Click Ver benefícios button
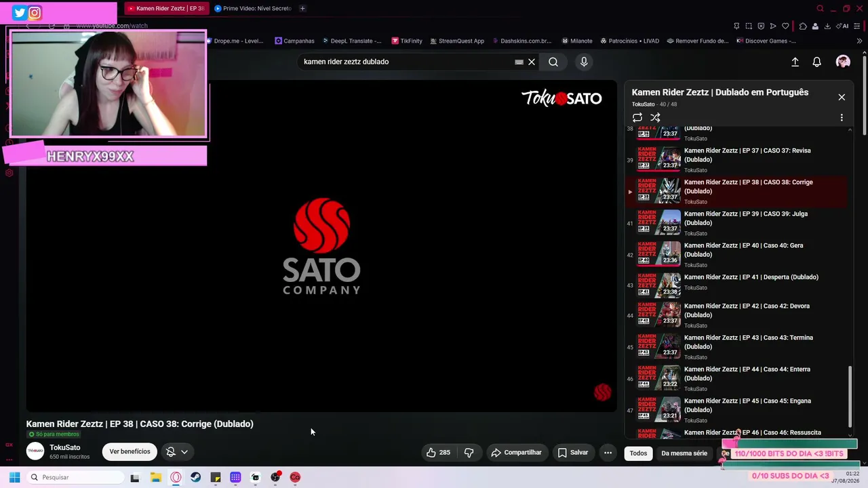868x488 pixels. pyautogui.click(x=130, y=451)
